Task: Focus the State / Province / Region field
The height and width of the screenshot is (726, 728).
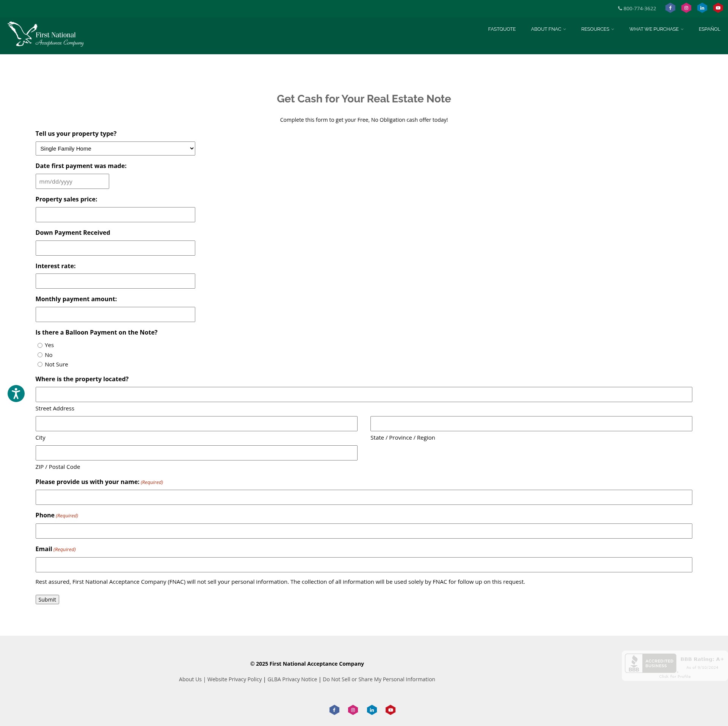Action: coord(531,424)
